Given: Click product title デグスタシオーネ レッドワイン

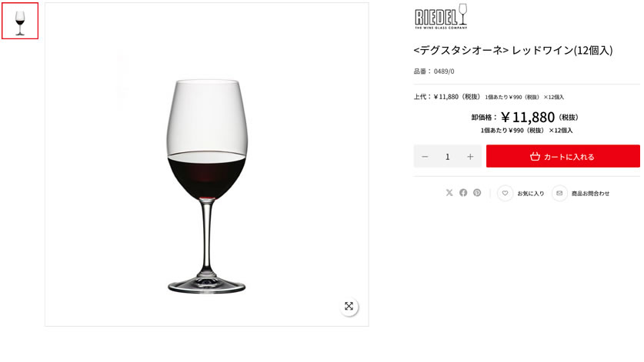Looking at the screenshot, I should (513, 51).
